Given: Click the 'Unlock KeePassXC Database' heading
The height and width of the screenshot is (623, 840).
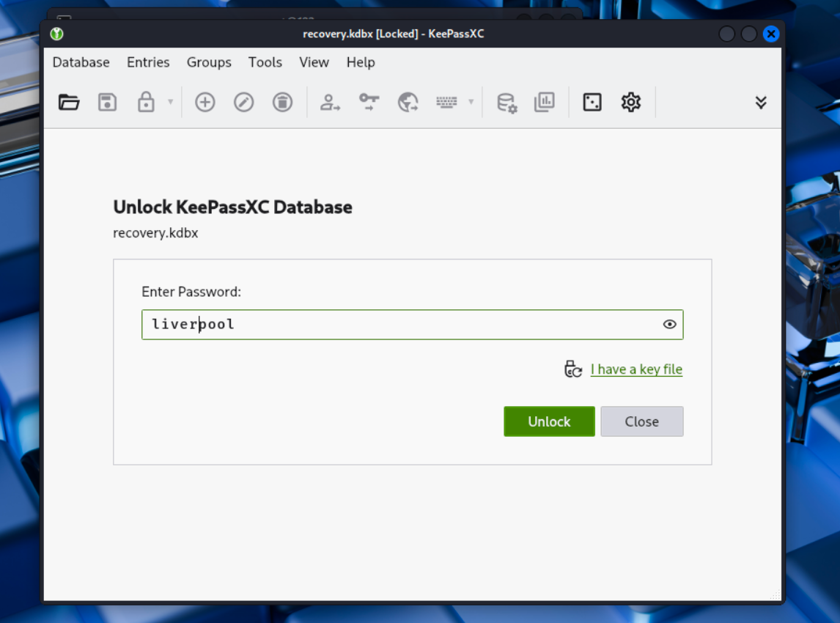Looking at the screenshot, I should [232, 207].
